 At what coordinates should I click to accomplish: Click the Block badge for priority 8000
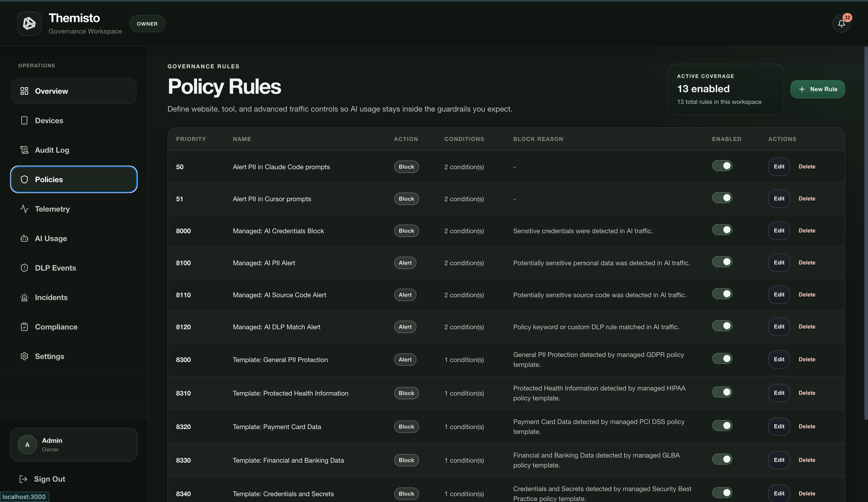tap(406, 231)
